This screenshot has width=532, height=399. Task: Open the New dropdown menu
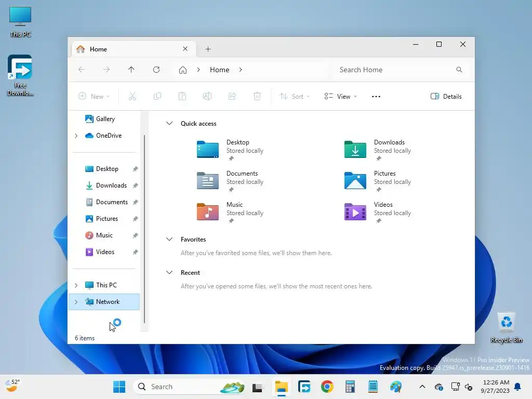(x=94, y=96)
